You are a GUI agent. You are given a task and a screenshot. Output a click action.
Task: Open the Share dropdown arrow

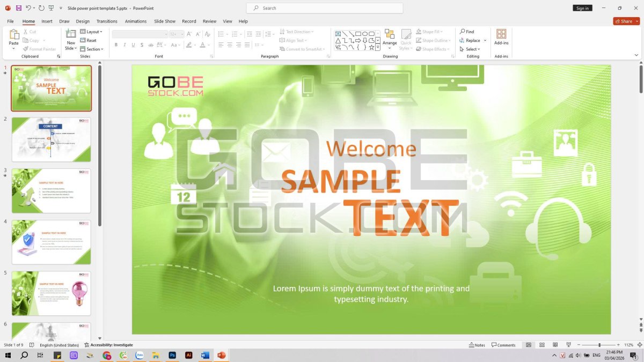coord(636,21)
